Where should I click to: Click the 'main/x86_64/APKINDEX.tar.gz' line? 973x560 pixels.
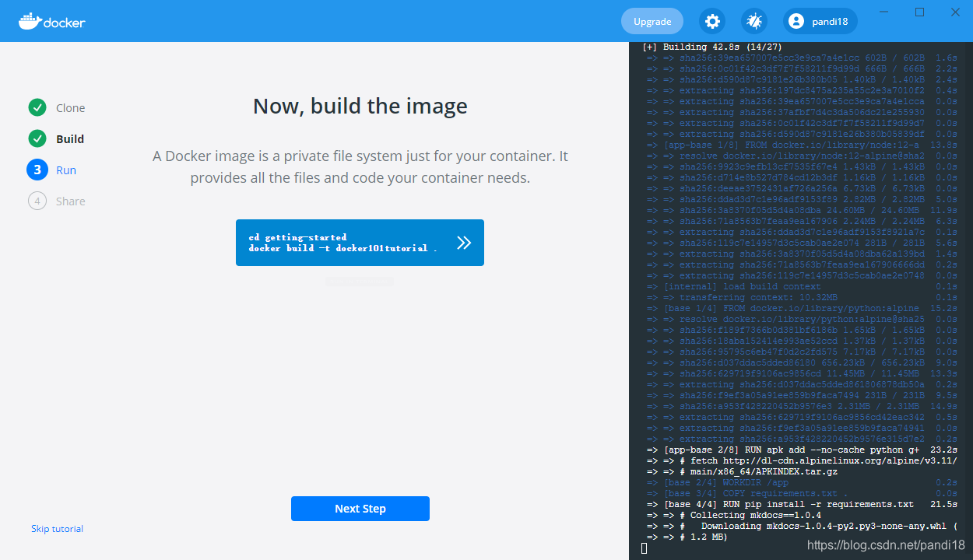[x=742, y=472]
